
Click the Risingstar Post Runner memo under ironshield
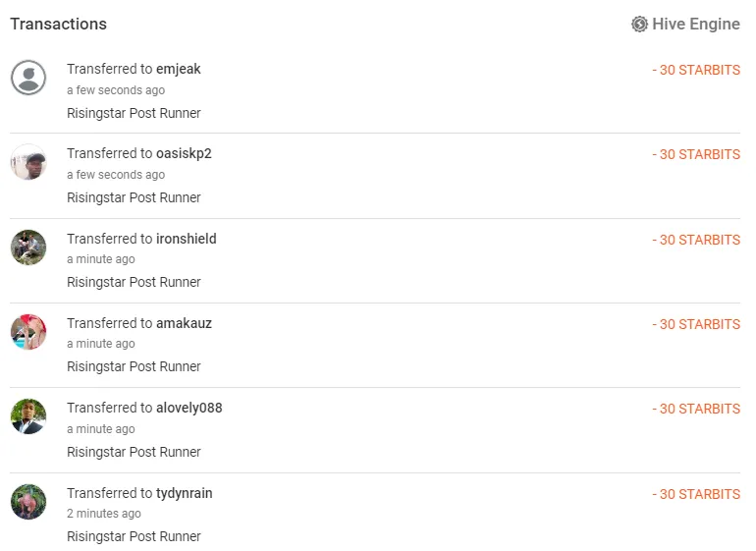click(134, 282)
